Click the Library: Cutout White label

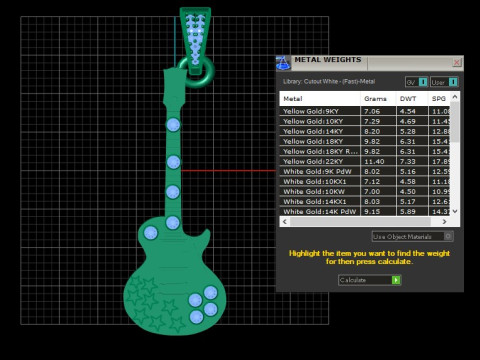point(329,81)
